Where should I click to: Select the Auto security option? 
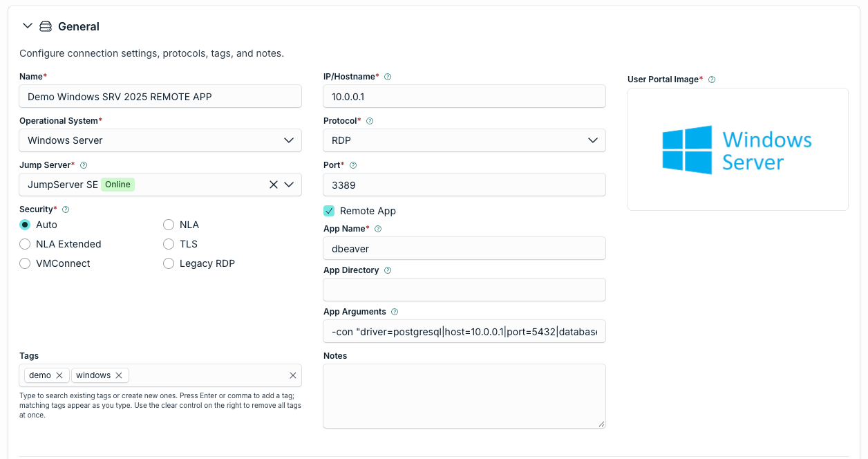(x=25, y=225)
